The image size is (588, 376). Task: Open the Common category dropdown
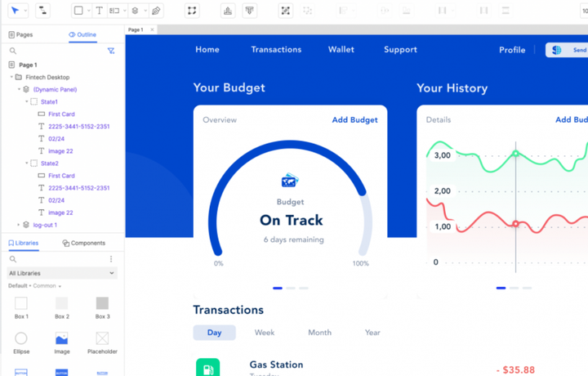point(47,286)
